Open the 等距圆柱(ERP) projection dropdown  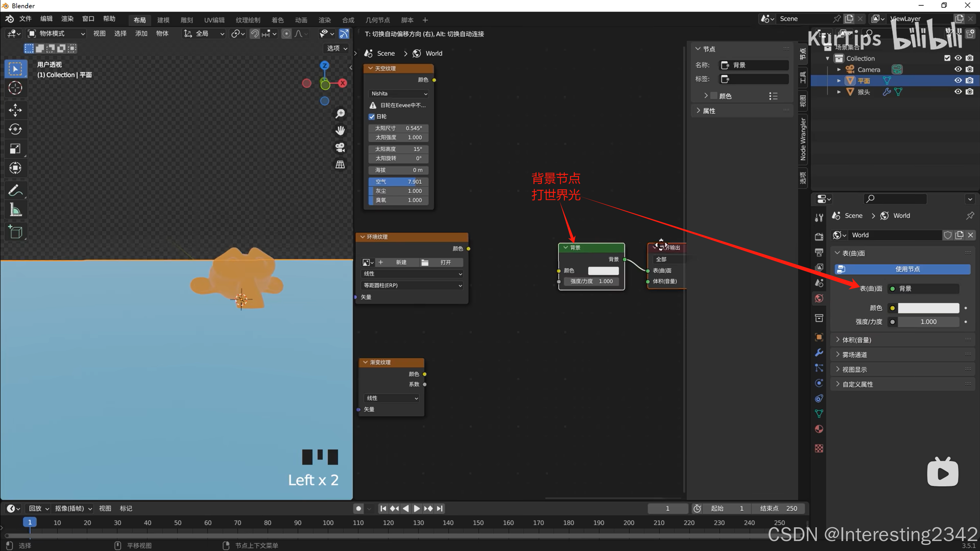point(412,285)
